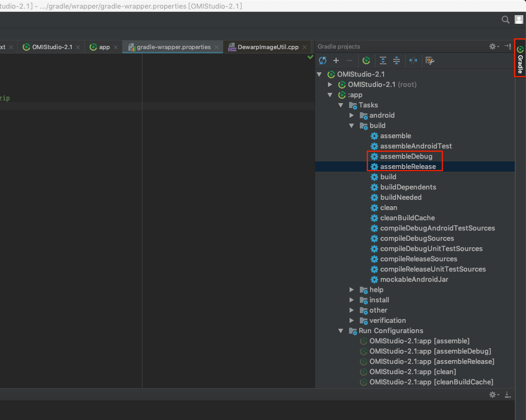Click the search everywhere magnifier icon

point(505,20)
